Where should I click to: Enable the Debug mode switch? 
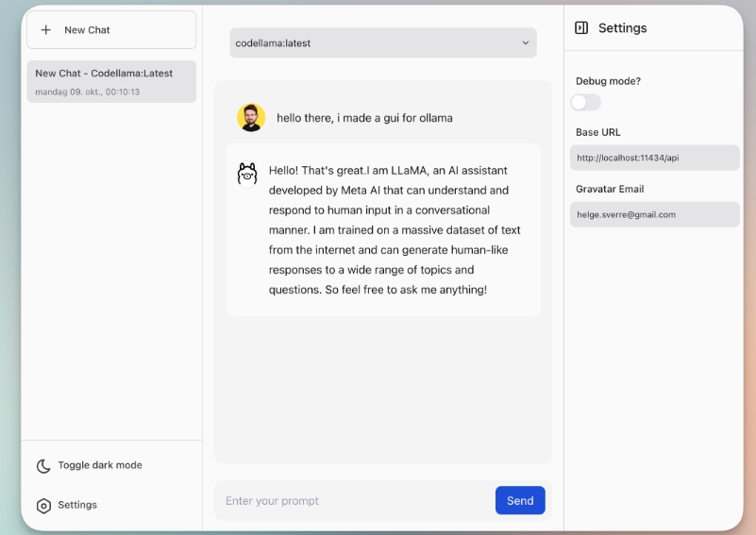[x=585, y=102]
